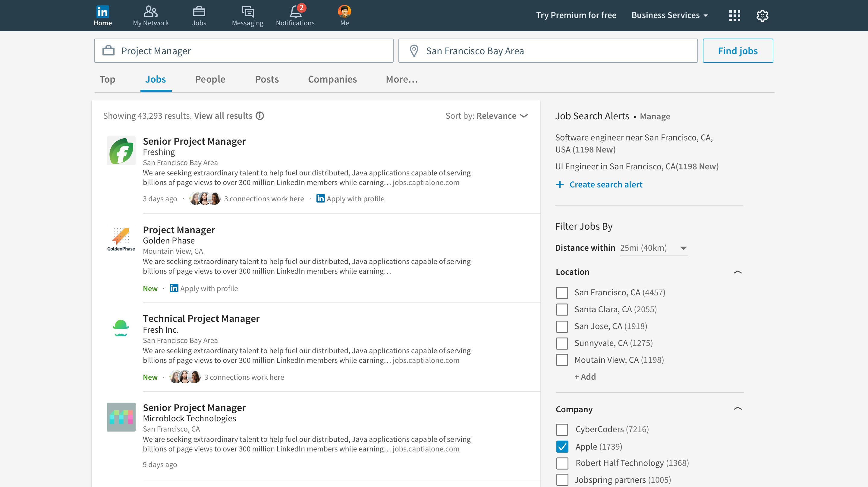Viewport: 868px width, 487px height.
Task: Open My Network icon
Action: coord(150,12)
